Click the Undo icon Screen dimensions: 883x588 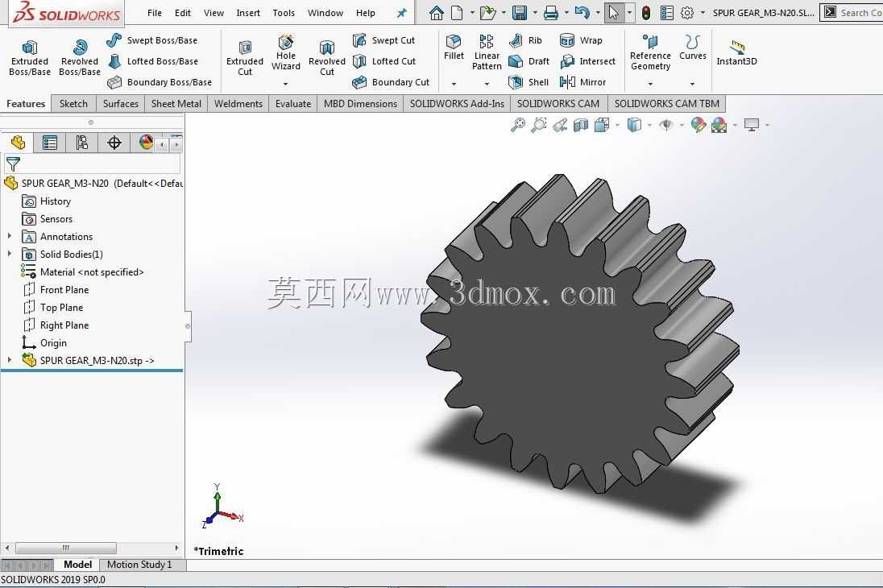582,12
